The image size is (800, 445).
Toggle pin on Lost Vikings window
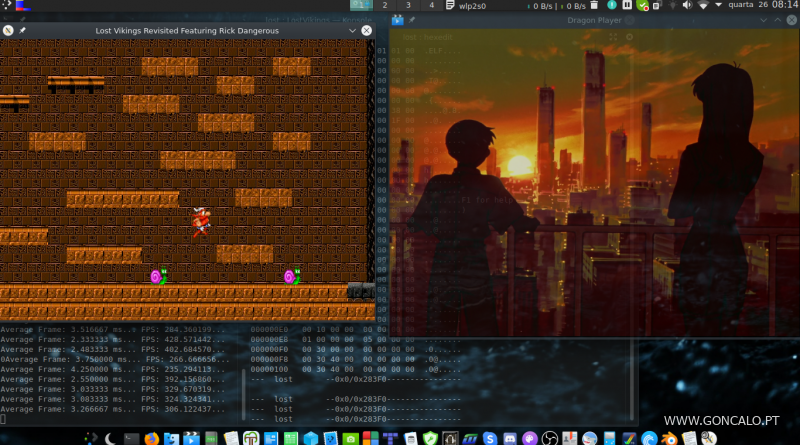tap(22, 31)
